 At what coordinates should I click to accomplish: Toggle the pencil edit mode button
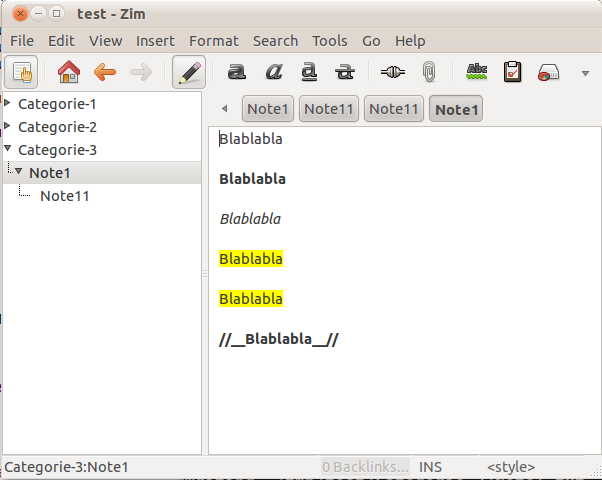tap(188, 72)
